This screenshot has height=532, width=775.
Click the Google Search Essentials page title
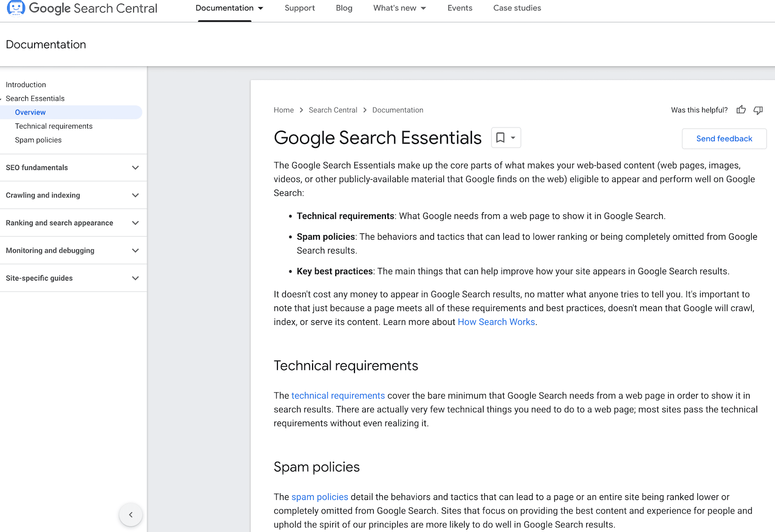click(x=378, y=138)
